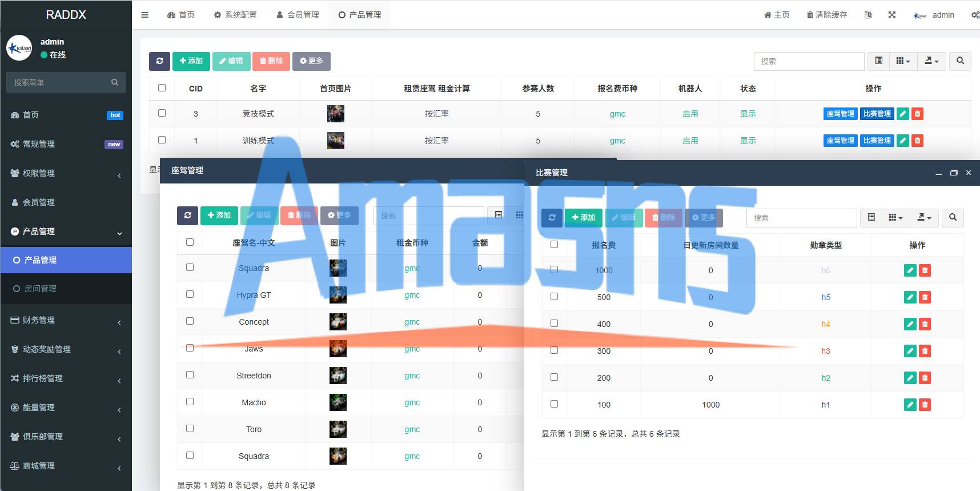Edit the 500 entry-fee row in 比赛管理
980x491 pixels.
click(x=910, y=297)
